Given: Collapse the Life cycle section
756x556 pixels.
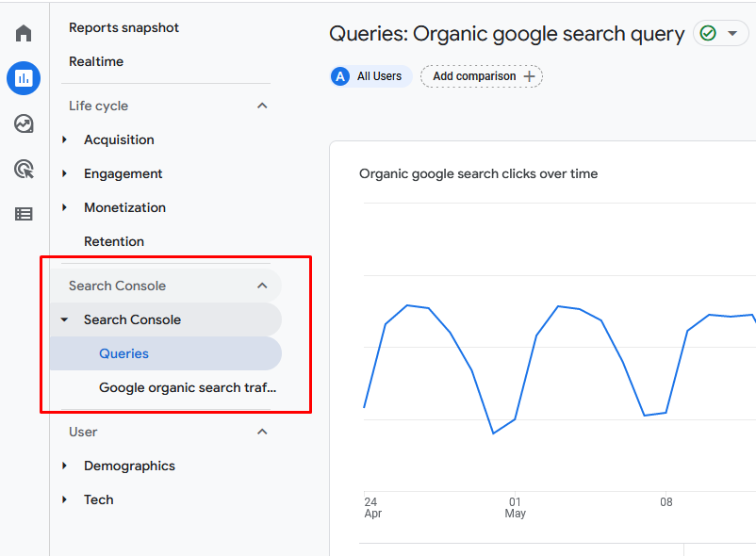Looking at the screenshot, I should (x=261, y=106).
